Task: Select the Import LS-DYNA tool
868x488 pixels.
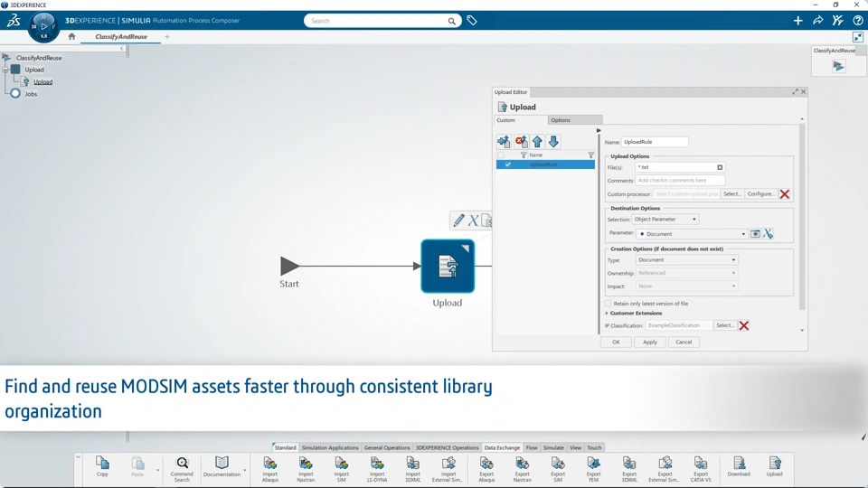Action: [x=377, y=469]
